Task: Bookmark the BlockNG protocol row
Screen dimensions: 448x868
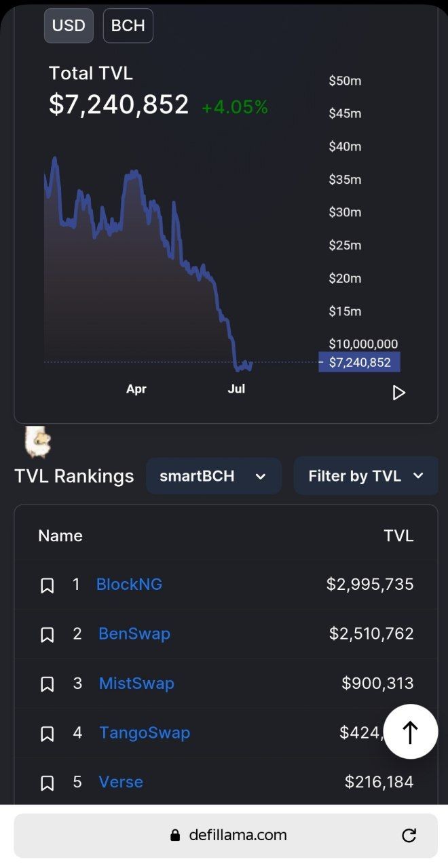Action: 47,585
